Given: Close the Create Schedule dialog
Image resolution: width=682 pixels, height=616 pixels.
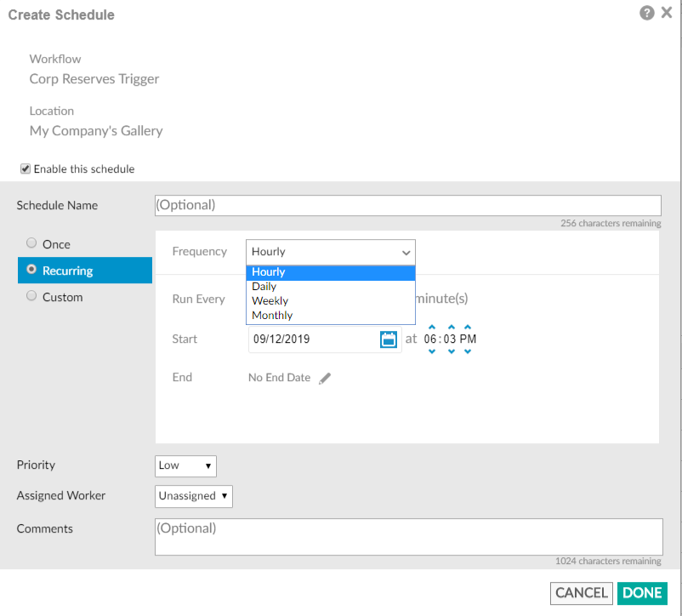Looking at the screenshot, I should [x=667, y=13].
